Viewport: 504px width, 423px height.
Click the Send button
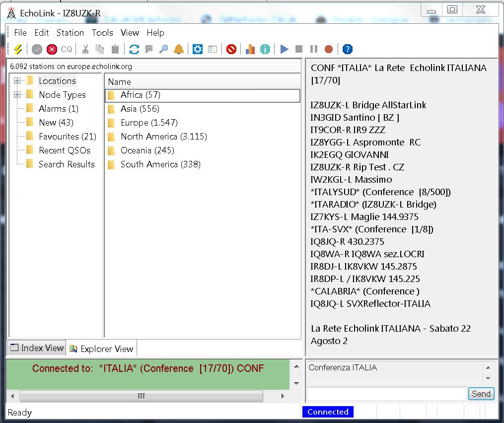click(481, 394)
